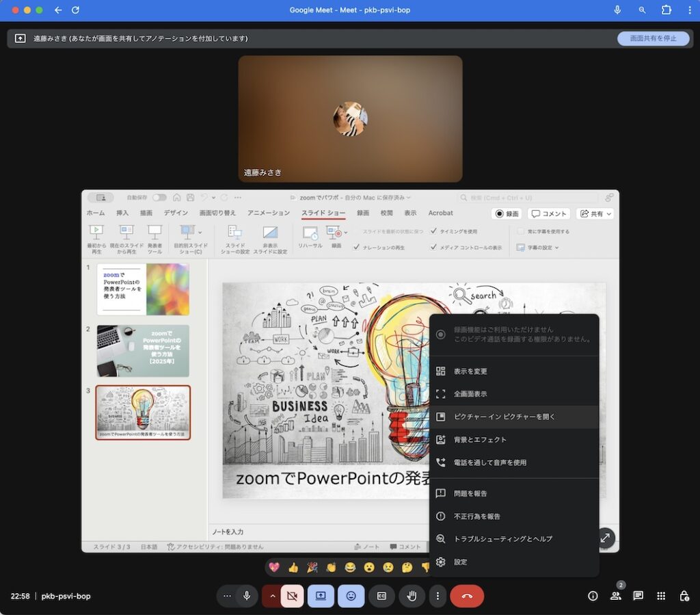This screenshot has height=615, width=700.
Task: Send the thinking face reaction
Action: 407,567
